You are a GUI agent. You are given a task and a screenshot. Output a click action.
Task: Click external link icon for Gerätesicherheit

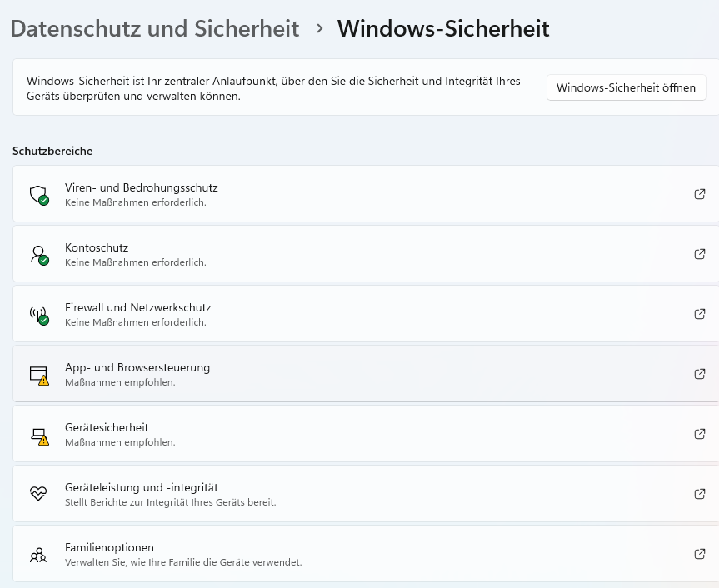700,434
